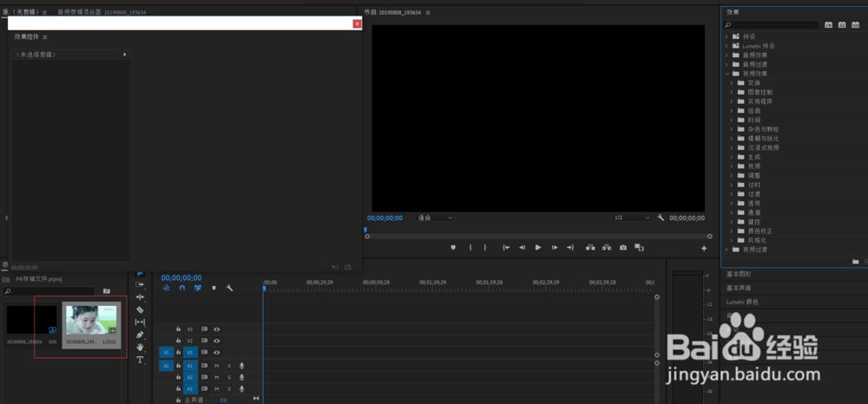Filter effects by YUV icon
This screenshot has height=404, width=868.
[x=855, y=25]
